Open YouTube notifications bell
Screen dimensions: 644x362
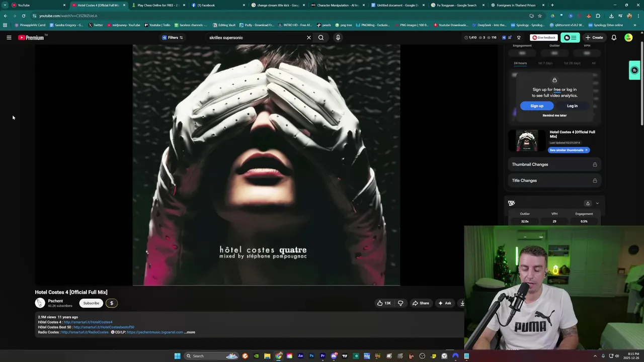point(614,38)
